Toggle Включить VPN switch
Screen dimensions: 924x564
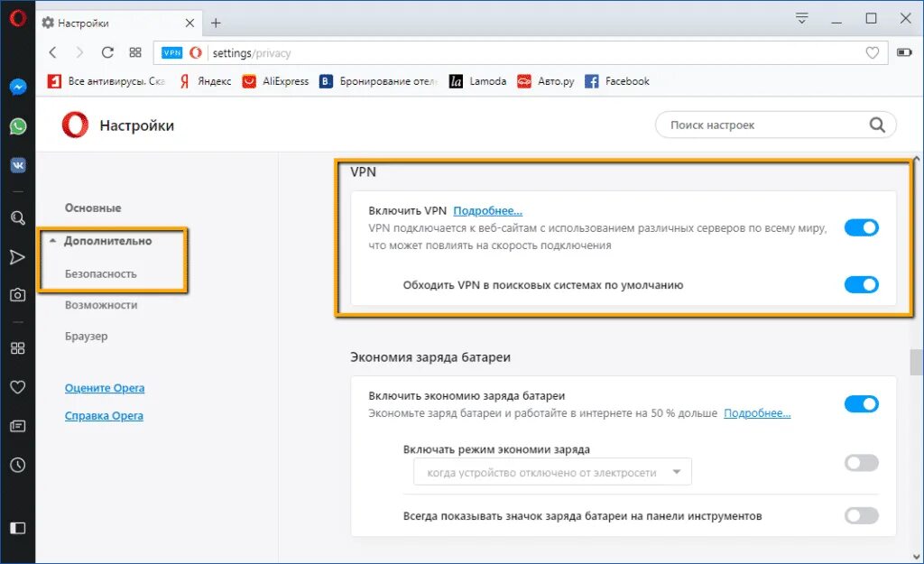click(x=862, y=227)
